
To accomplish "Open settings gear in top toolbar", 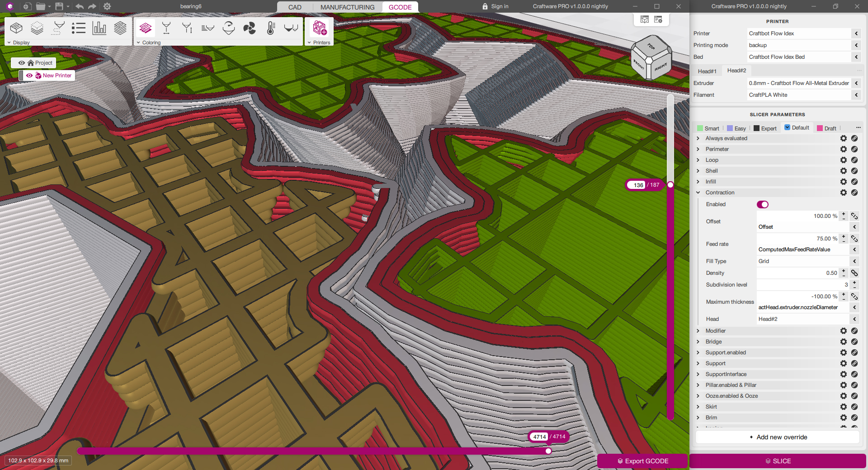I will (107, 6).
